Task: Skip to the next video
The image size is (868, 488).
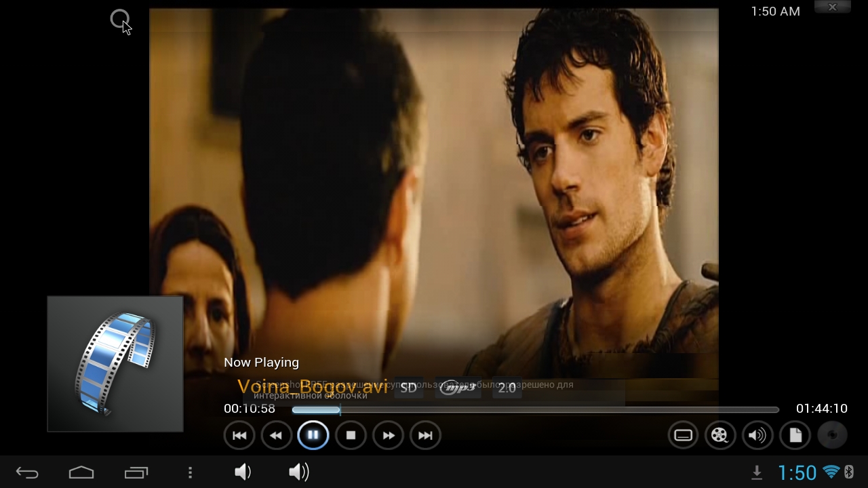Action: 425,435
